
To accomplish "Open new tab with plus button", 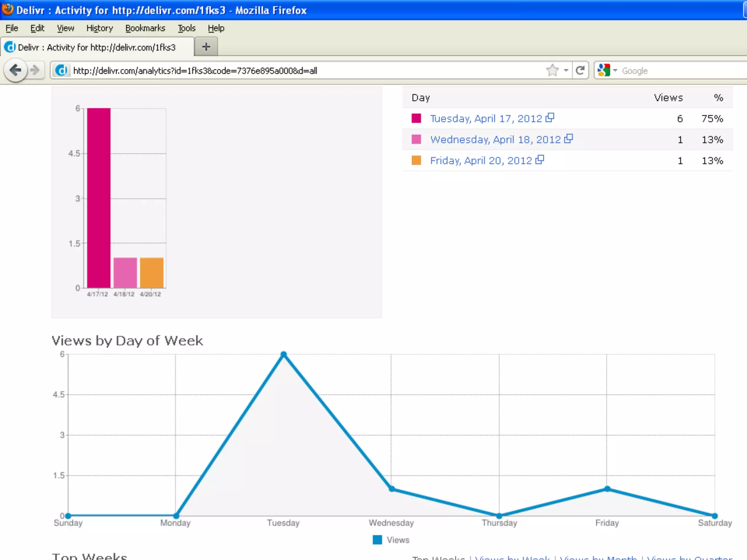I will [206, 47].
